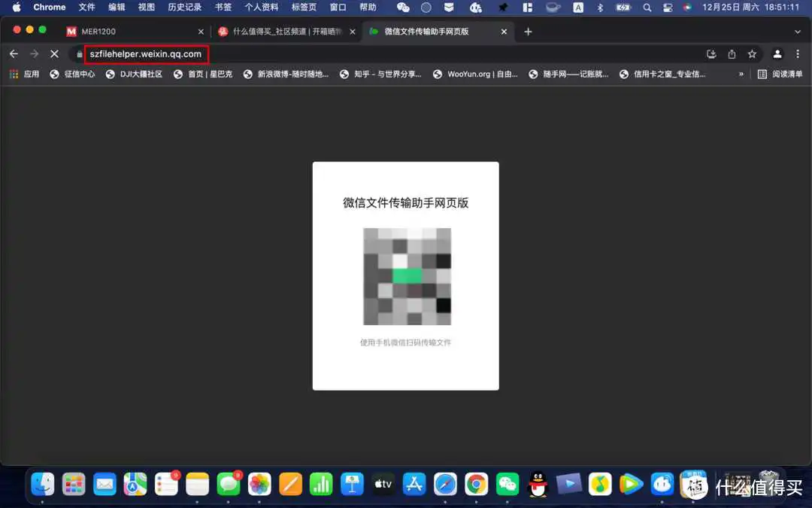Open Spotlight search in the menu bar
This screenshot has height=508, width=812.
click(x=647, y=8)
